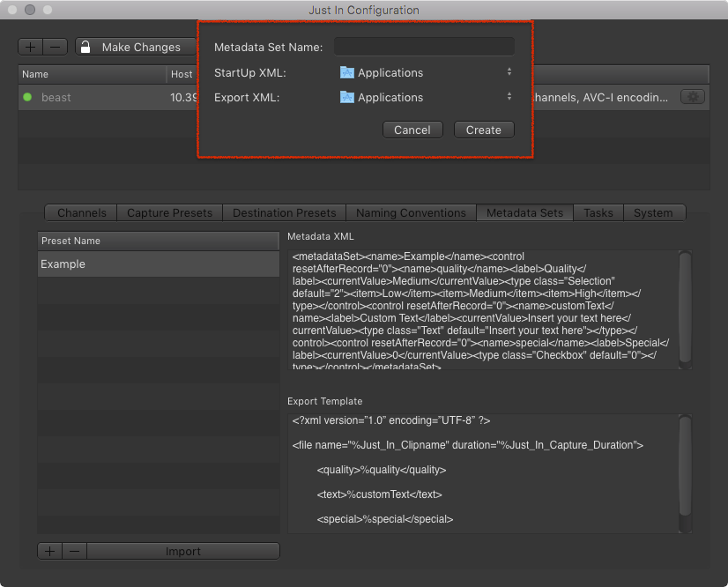Click the Make Changes lock button
Image resolution: width=728 pixels, height=587 pixels.
(x=136, y=47)
